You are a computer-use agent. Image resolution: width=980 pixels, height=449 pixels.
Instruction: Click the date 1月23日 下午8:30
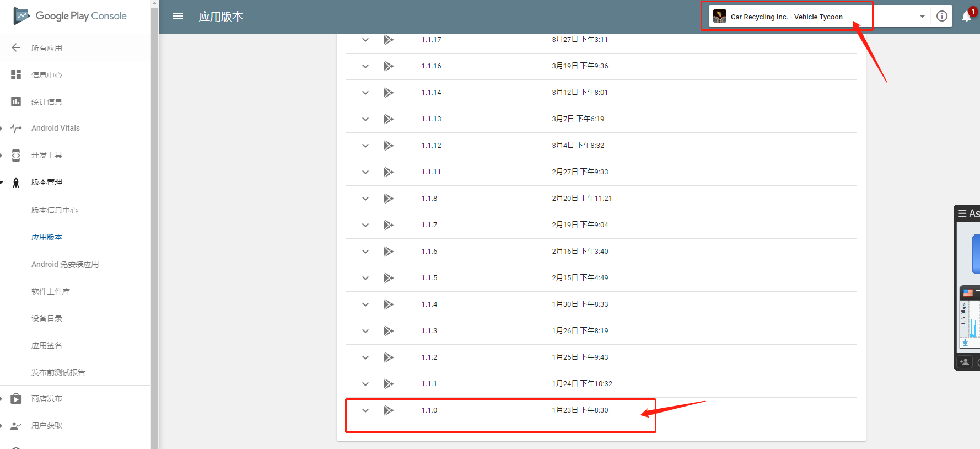580,410
